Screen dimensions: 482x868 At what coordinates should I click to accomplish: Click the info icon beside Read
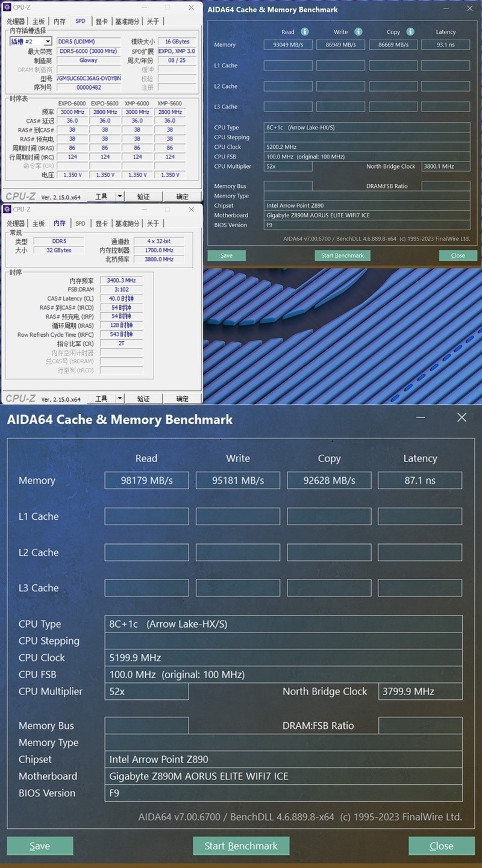(x=305, y=32)
